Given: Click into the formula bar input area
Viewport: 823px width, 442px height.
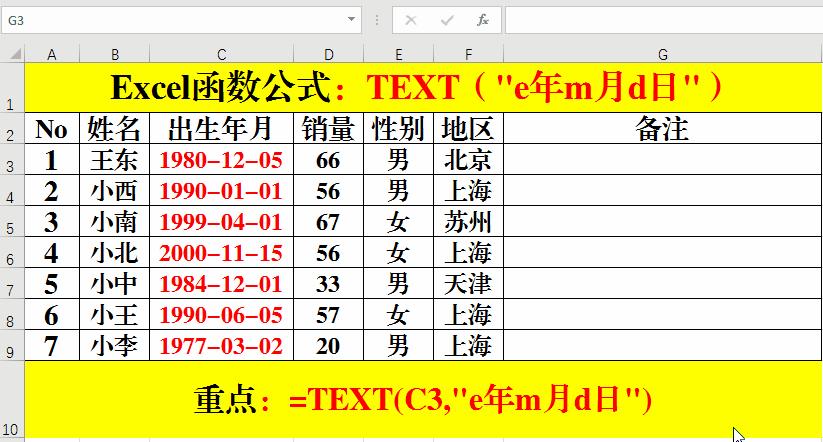Looking at the screenshot, I should (x=664, y=20).
